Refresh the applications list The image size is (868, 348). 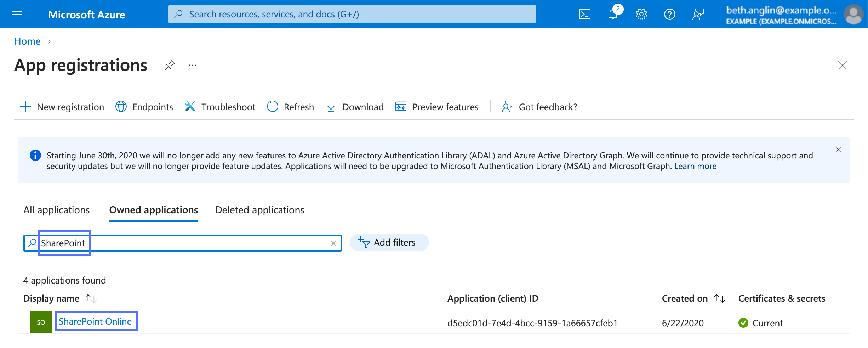tap(290, 107)
